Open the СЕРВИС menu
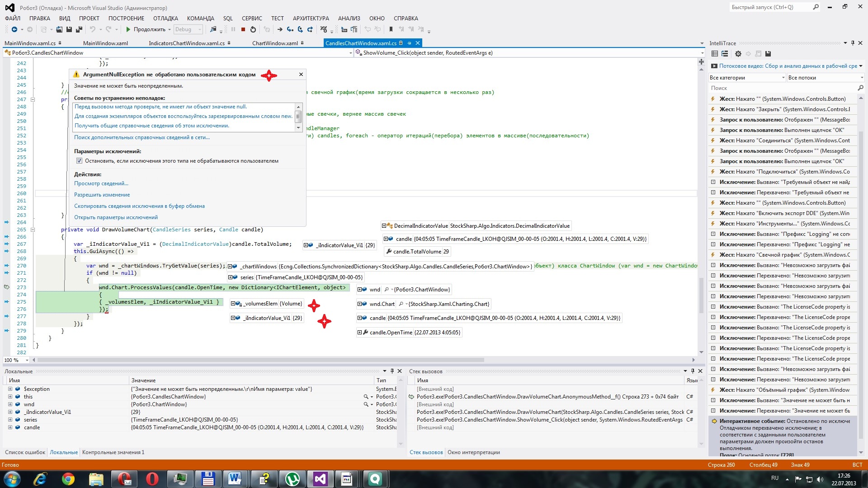Image resolution: width=868 pixels, height=488 pixels. (x=252, y=19)
